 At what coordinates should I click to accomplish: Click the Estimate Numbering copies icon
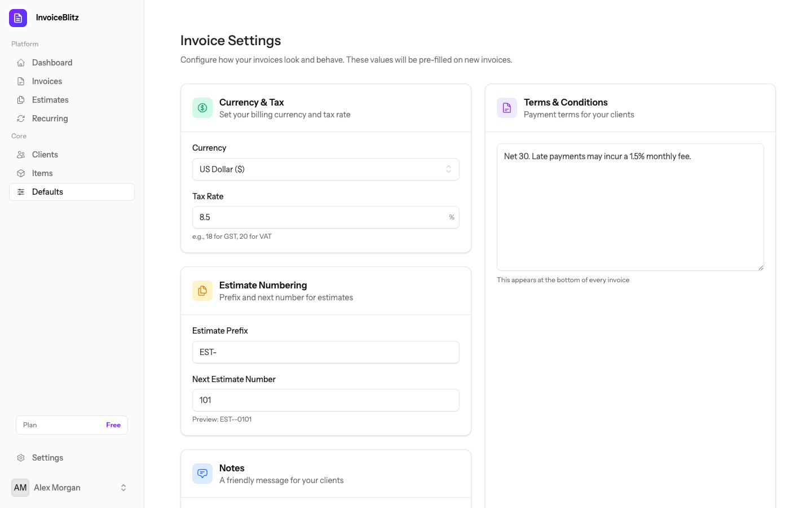(202, 290)
